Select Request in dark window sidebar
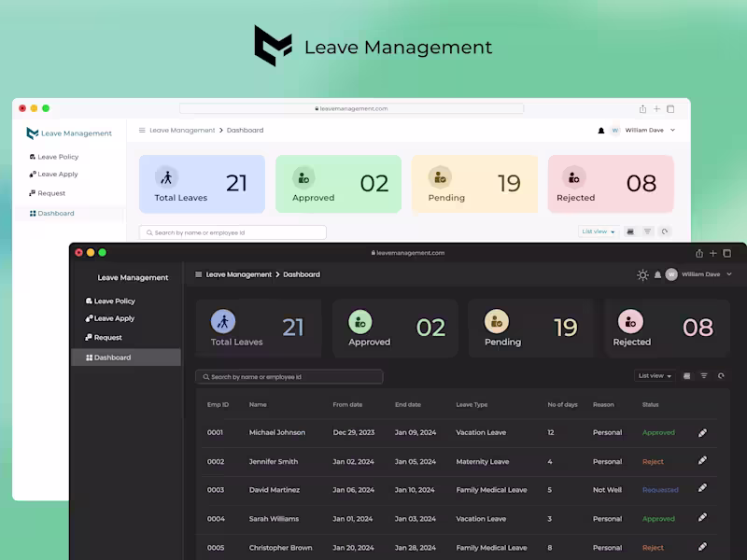The width and height of the screenshot is (747, 560). [x=104, y=338]
